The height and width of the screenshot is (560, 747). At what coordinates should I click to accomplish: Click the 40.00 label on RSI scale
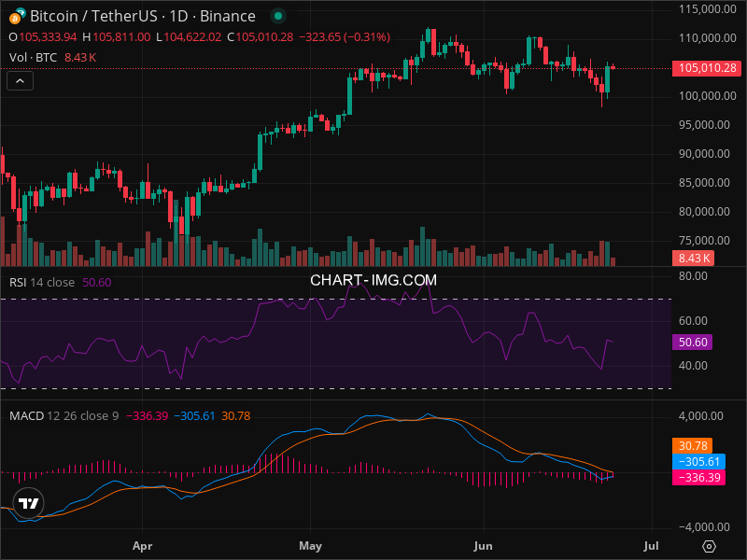click(x=693, y=366)
